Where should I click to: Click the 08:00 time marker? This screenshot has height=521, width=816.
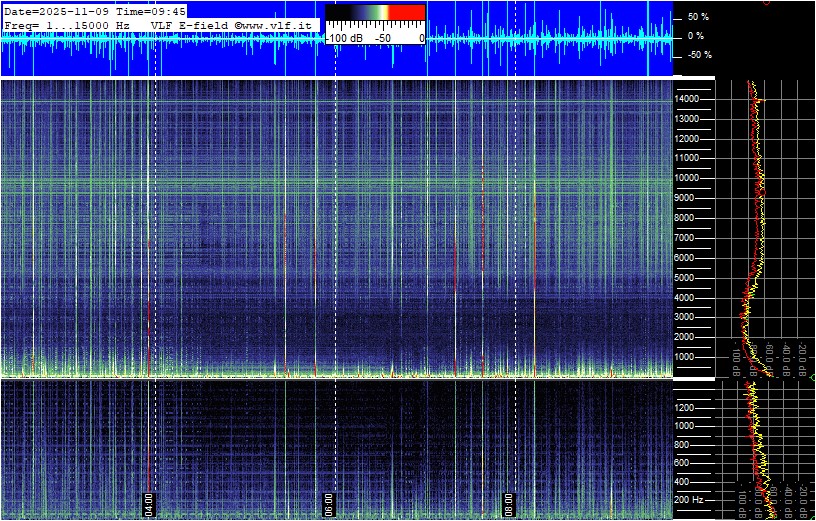coord(508,501)
